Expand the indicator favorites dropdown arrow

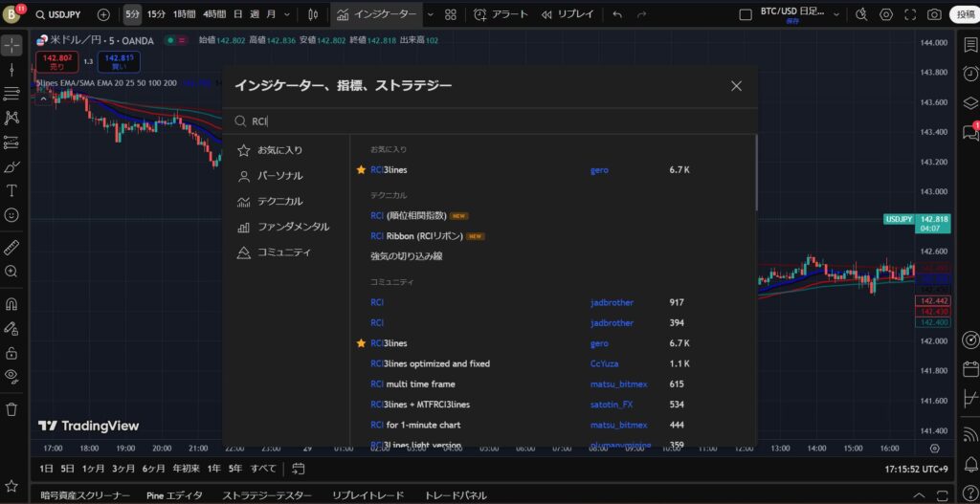pyautogui.click(x=430, y=14)
